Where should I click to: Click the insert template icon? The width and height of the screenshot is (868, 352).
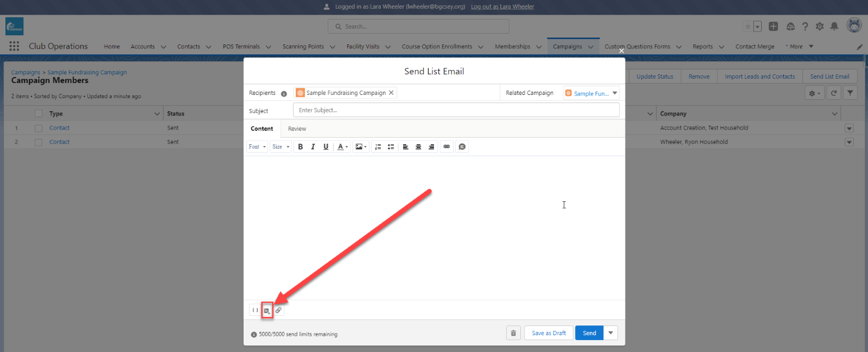(267, 310)
